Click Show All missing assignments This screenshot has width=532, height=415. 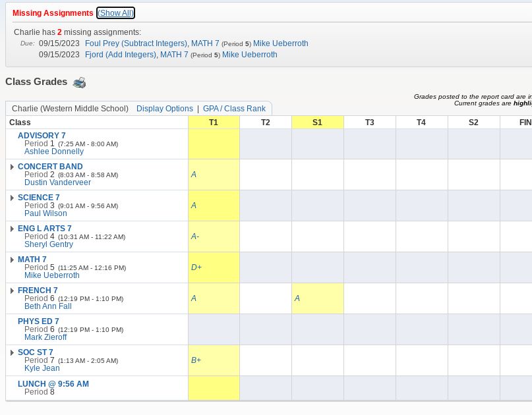pyautogui.click(x=115, y=13)
